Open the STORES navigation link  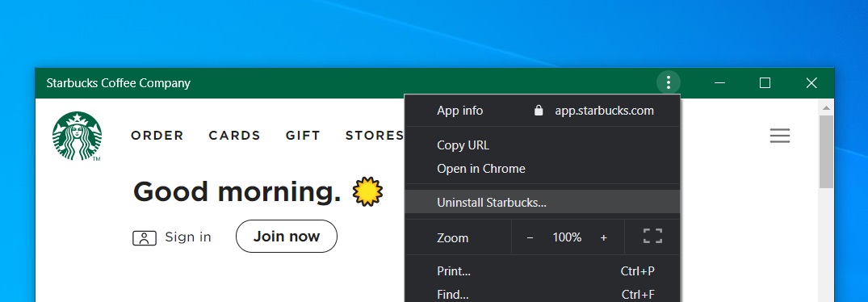tap(375, 136)
